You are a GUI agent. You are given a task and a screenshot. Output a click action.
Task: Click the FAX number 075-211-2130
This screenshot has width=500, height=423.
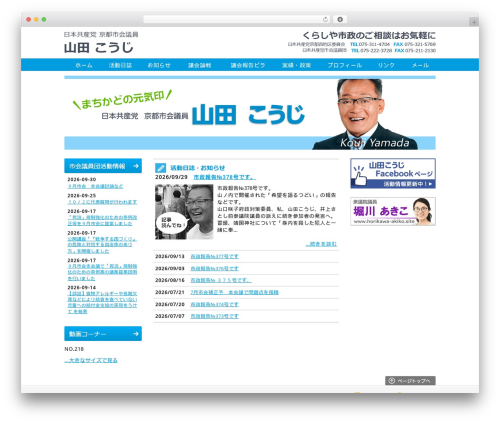click(420, 50)
